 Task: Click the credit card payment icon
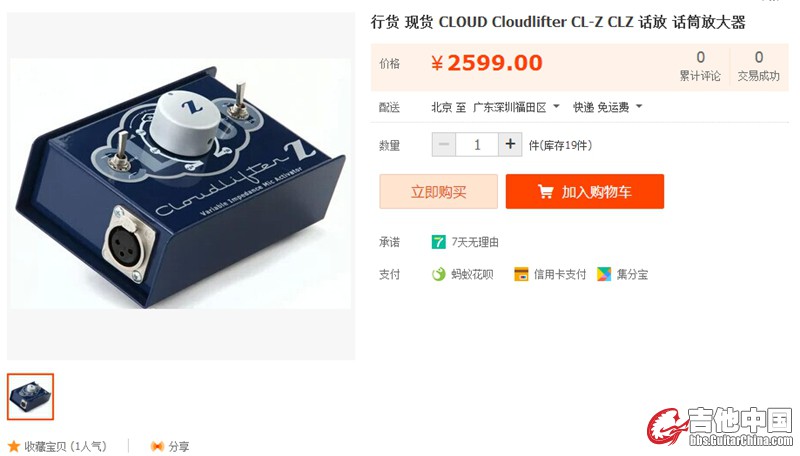[x=521, y=274]
